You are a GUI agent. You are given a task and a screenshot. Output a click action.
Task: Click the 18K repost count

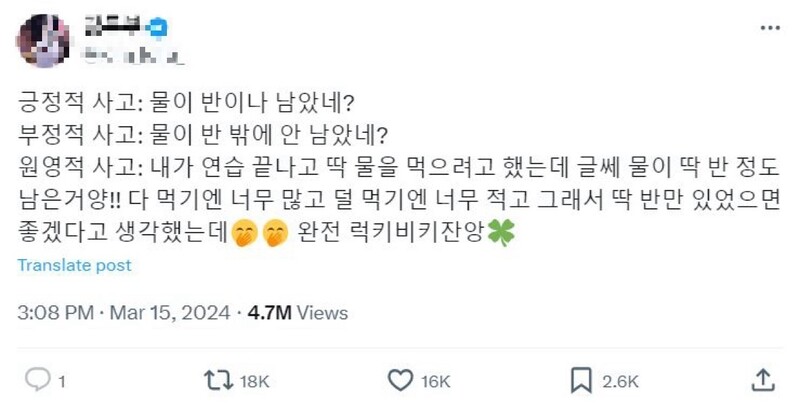click(254, 380)
